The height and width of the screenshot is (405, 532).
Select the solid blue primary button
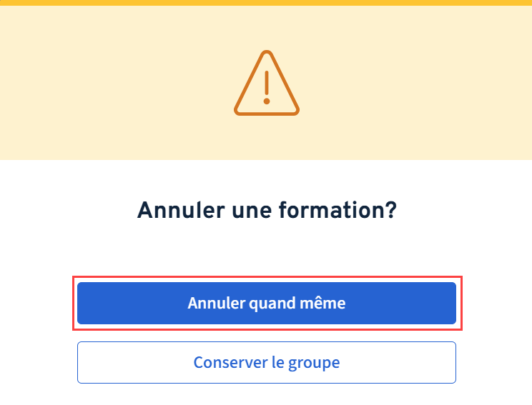coord(266,303)
